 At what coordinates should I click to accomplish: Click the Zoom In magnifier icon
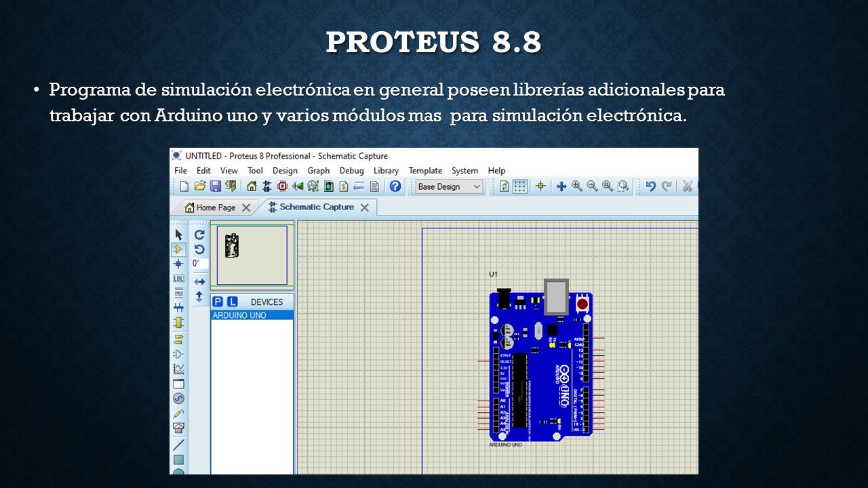coord(577,186)
